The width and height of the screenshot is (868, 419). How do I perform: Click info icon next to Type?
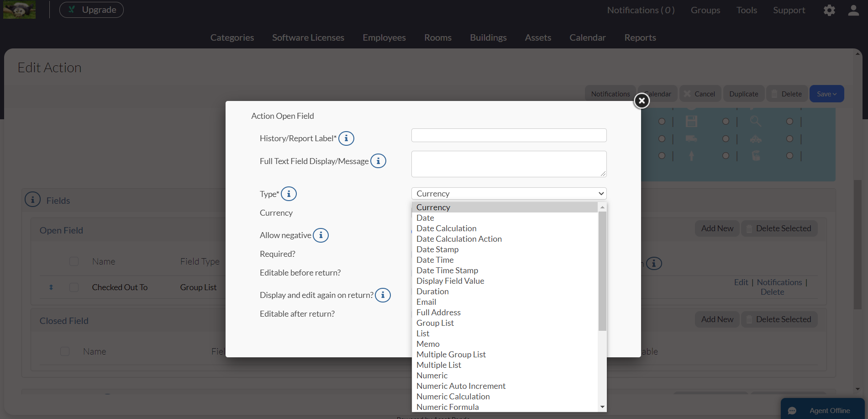click(x=289, y=194)
